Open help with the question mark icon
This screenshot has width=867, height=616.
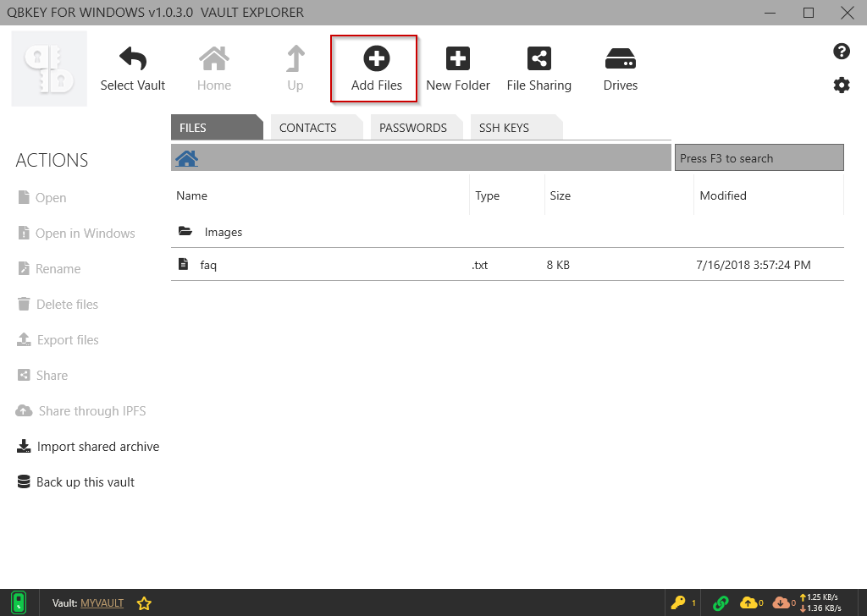pos(842,52)
